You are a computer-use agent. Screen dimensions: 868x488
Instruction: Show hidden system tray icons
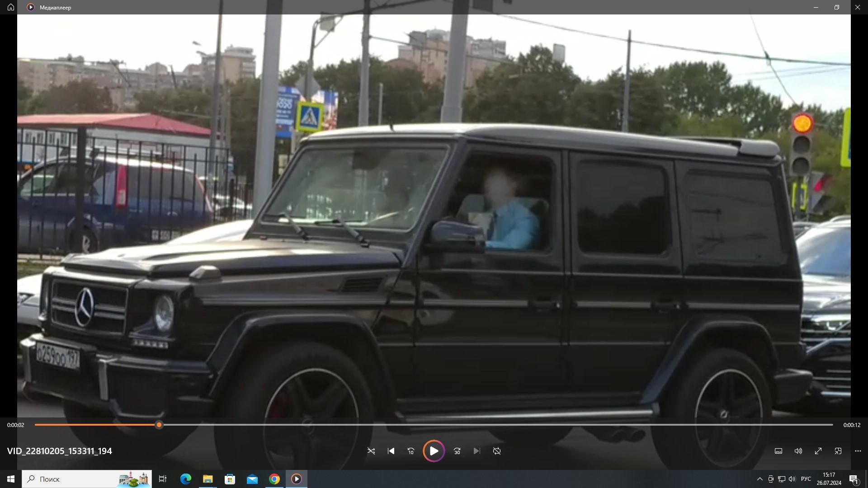(759, 479)
